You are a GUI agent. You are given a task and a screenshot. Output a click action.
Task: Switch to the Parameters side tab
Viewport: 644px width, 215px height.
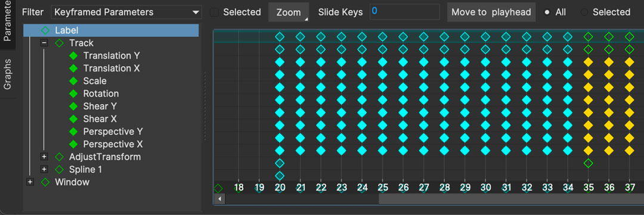coord(8,21)
